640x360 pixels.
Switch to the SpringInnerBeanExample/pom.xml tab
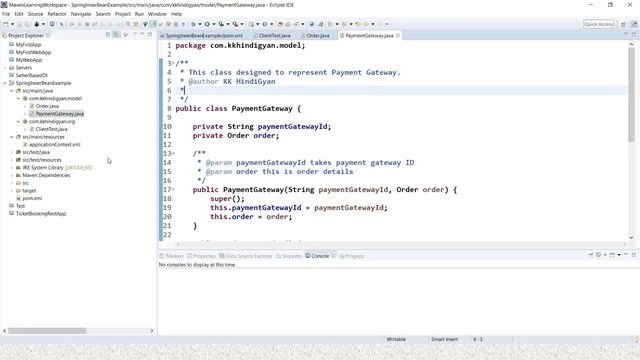tap(202, 36)
